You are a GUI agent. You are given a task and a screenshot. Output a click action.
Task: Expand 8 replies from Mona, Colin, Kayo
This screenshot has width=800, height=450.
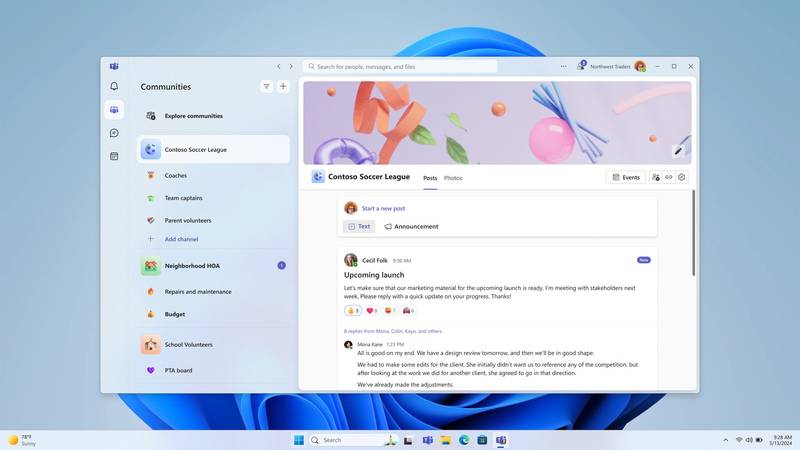point(393,331)
